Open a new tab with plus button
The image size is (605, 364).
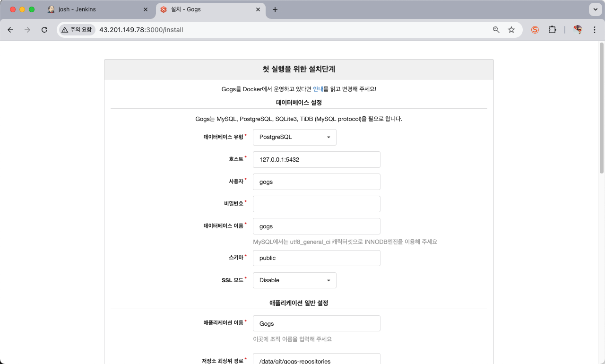[x=275, y=9]
